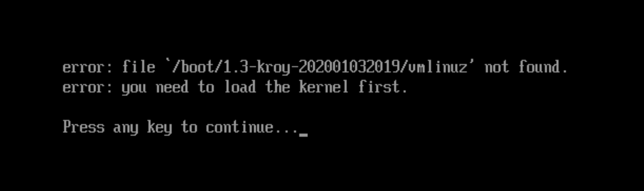Click the word 'file' in the first error

point(138,67)
